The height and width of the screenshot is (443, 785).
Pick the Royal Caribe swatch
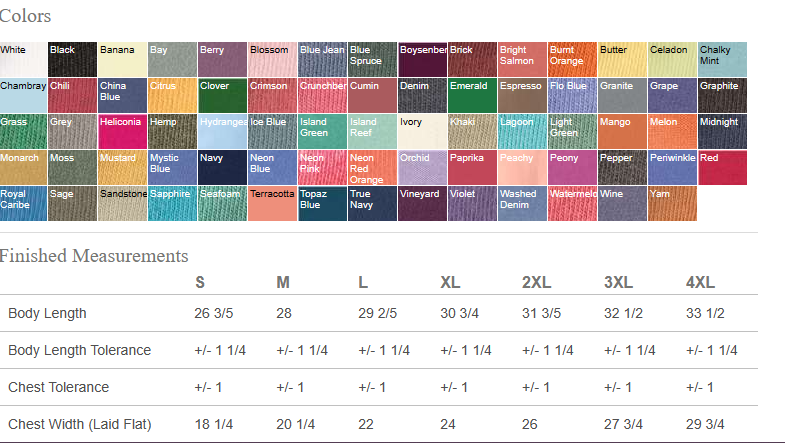point(24,203)
